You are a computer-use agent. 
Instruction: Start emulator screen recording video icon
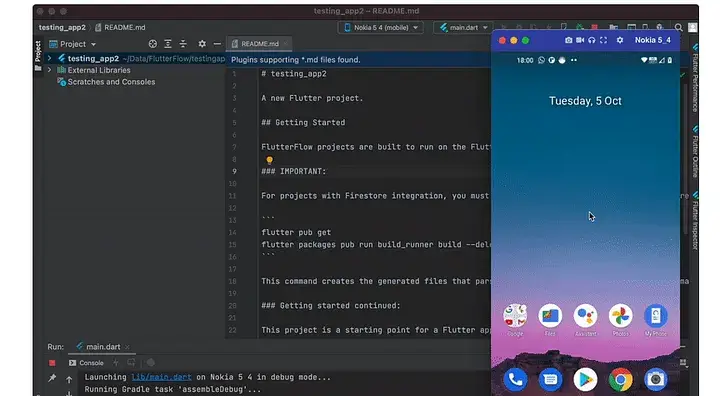(580, 40)
